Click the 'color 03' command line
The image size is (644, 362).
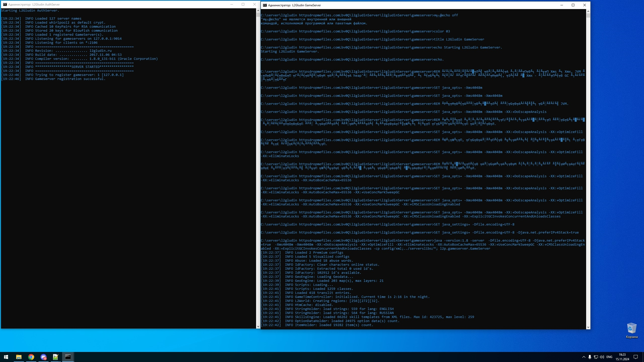355,31
